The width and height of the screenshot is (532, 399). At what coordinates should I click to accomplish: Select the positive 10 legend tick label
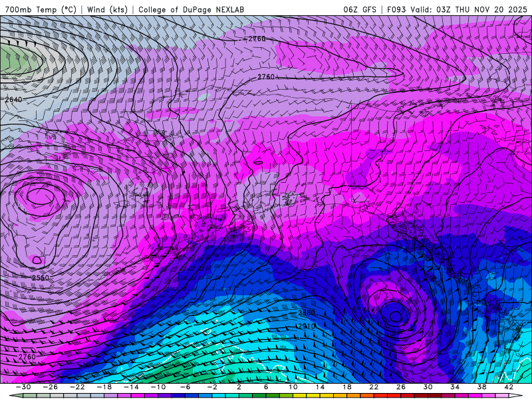(293, 387)
